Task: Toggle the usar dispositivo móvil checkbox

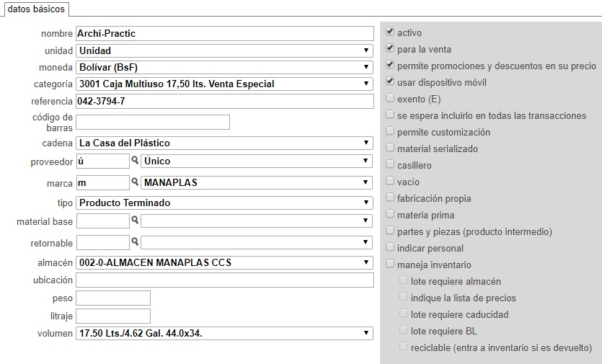Action: (x=390, y=81)
